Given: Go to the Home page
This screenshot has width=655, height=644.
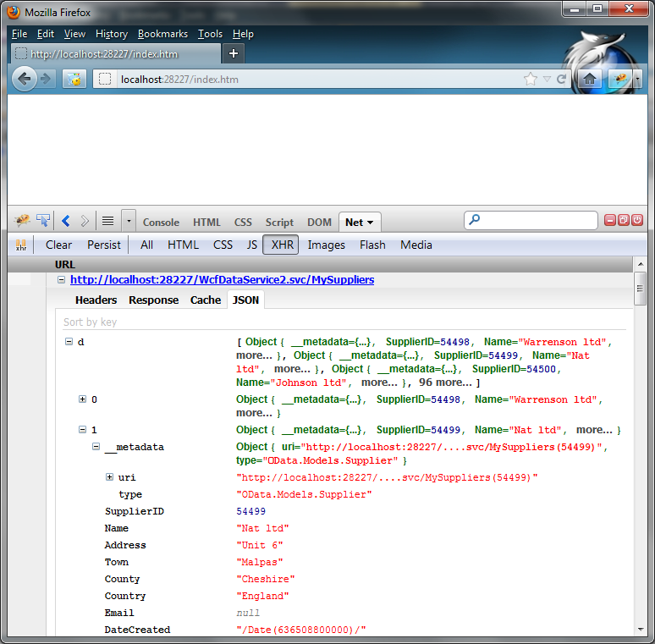Looking at the screenshot, I should (590, 79).
